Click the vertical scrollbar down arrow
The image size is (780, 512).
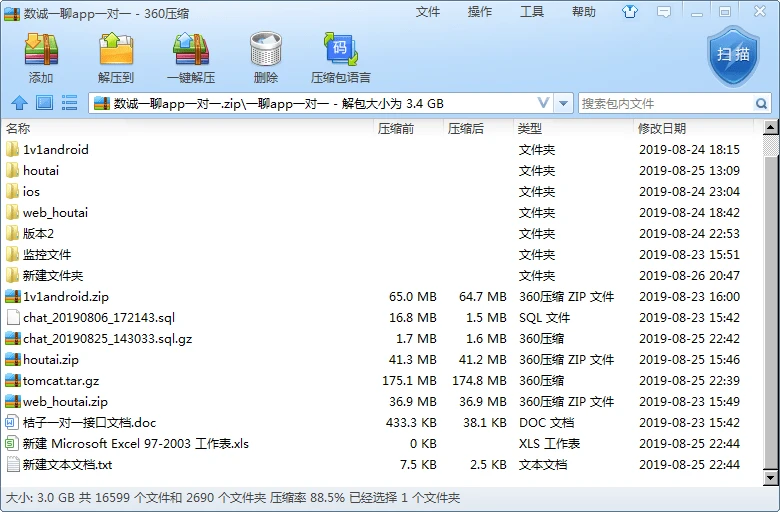(771, 479)
